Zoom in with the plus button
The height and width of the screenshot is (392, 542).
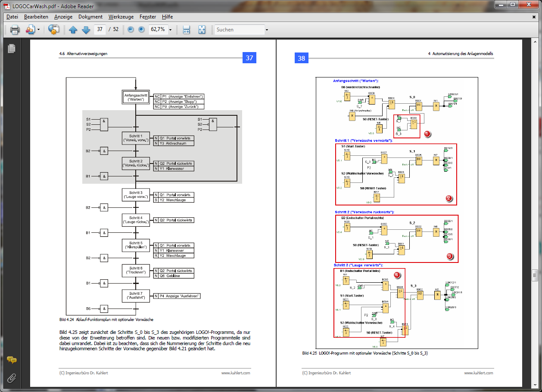[141, 30]
